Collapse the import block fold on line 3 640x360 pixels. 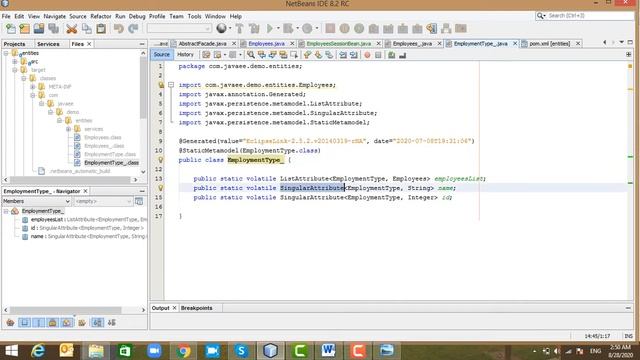pyautogui.click(x=171, y=85)
